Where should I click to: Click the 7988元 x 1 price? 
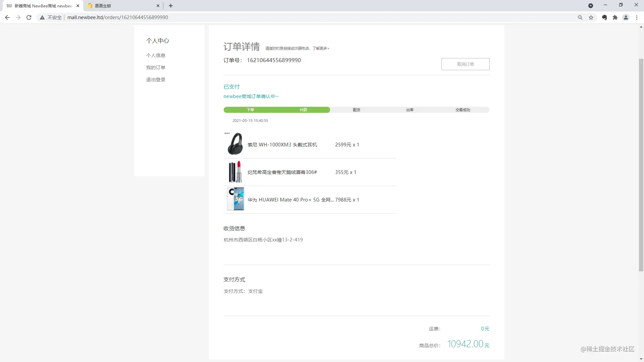[x=347, y=200]
